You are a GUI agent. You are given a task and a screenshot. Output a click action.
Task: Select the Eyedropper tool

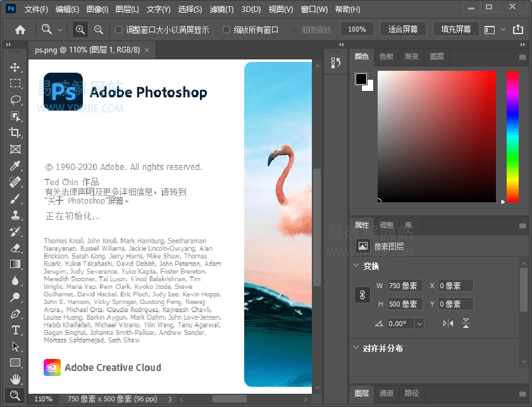(x=15, y=166)
